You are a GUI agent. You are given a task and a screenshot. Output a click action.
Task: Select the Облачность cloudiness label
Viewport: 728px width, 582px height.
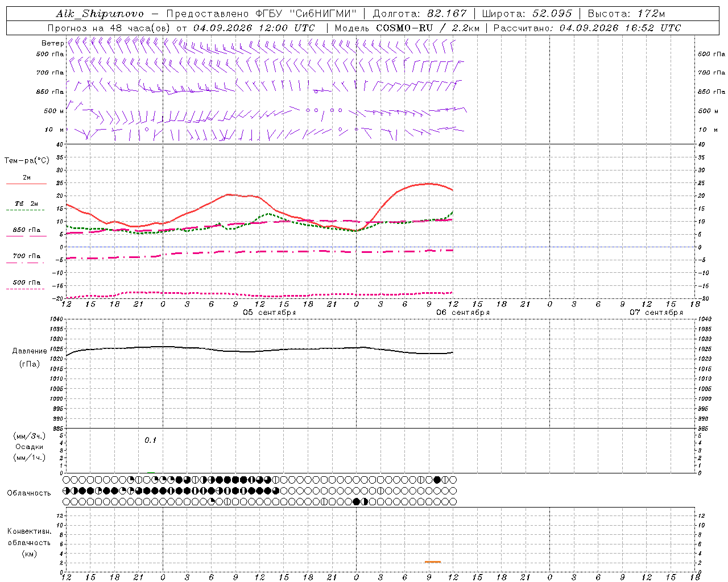pos(29,493)
